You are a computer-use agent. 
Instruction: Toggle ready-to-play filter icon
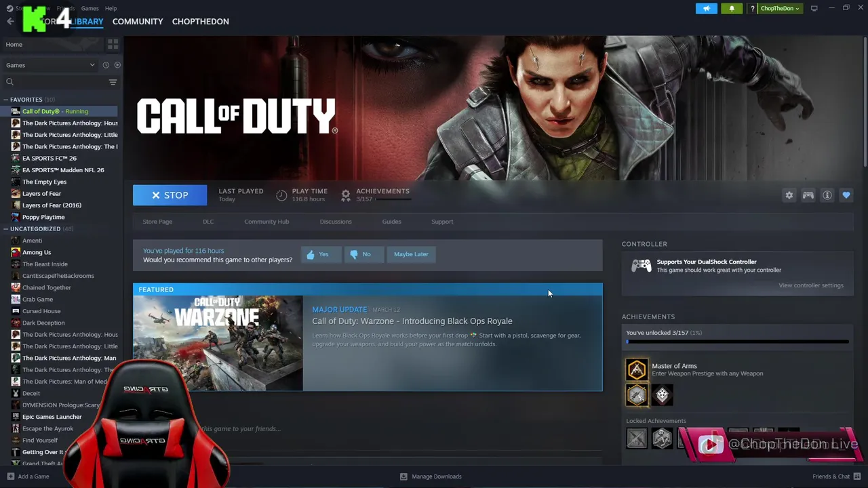click(x=117, y=65)
